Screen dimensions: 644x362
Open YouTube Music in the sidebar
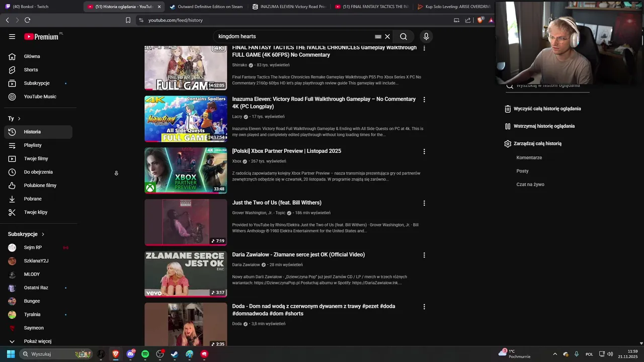click(x=38, y=97)
